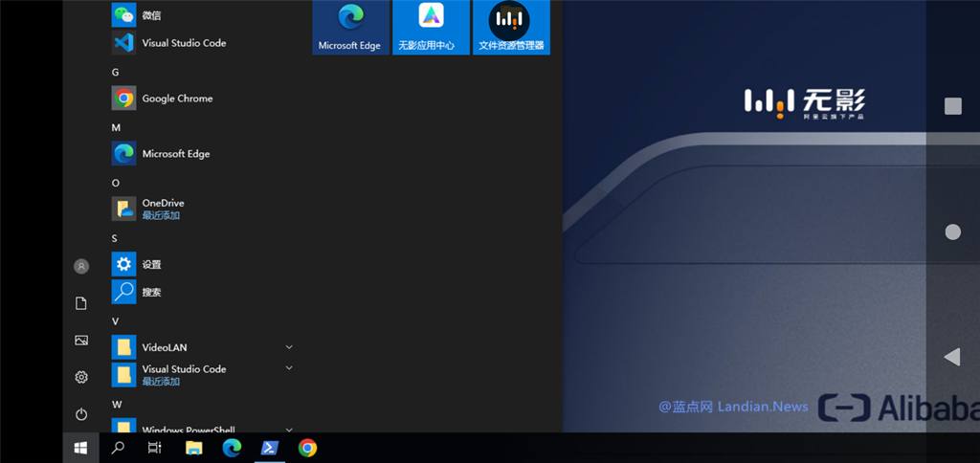Click the Windows Start button

[x=80, y=448]
